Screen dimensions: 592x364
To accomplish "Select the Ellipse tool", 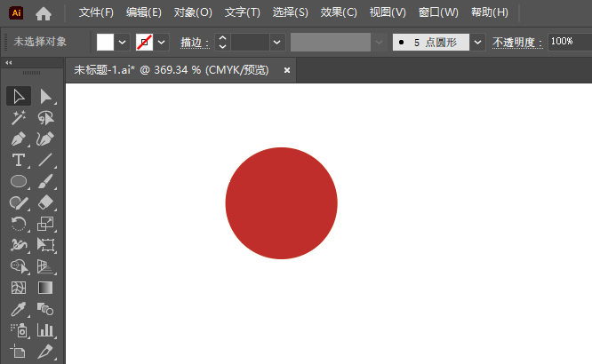I will [19, 181].
